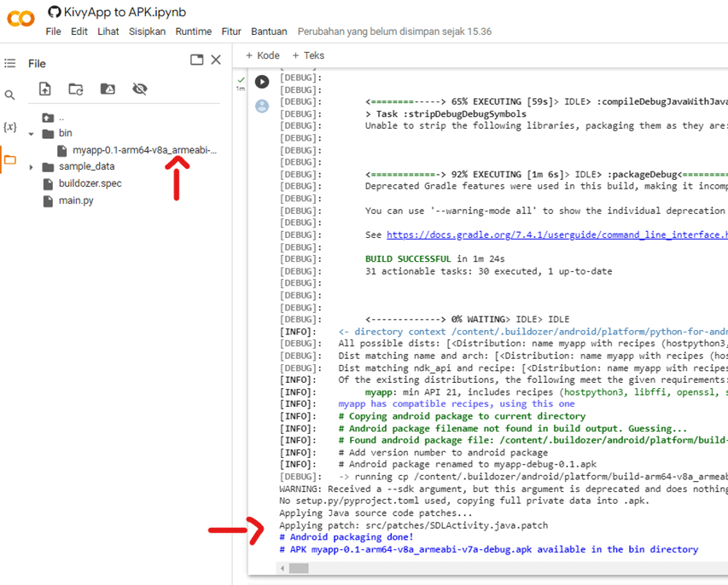Click the mount Google Drive icon

[108, 89]
